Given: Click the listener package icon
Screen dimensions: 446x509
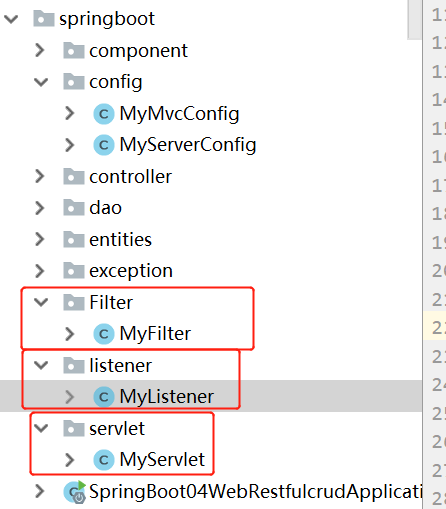Looking at the screenshot, I should [x=74, y=365].
